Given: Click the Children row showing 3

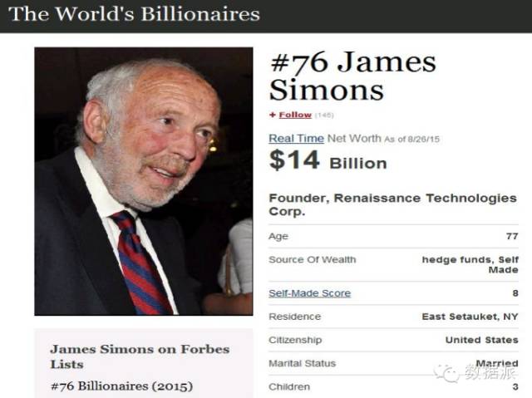Looking at the screenshot, I should (x=393, y=387).
